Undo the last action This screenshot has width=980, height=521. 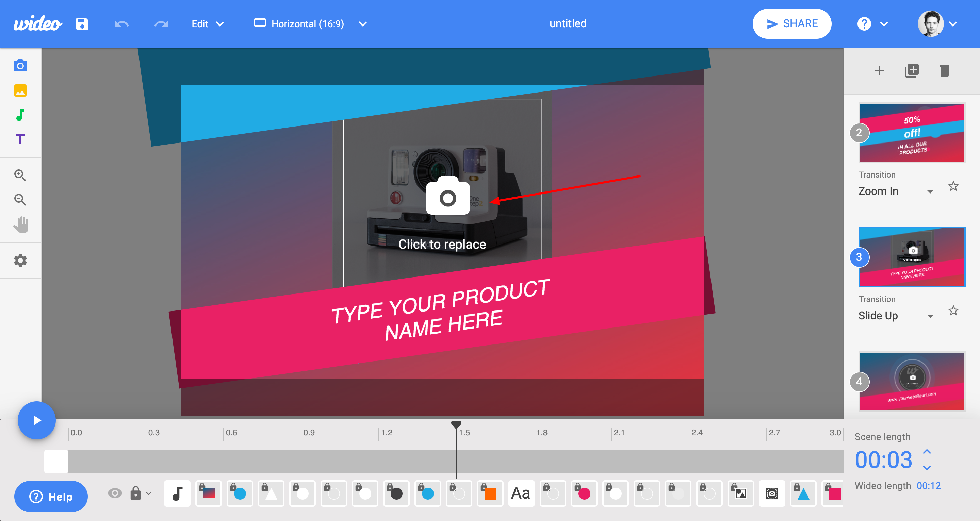click(x=122, y=24)
